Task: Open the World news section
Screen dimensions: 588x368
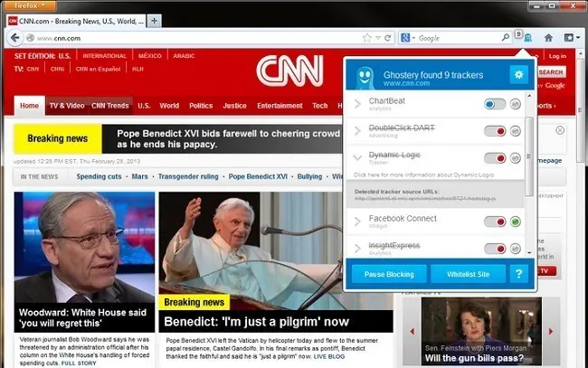Action: point(169,106)
